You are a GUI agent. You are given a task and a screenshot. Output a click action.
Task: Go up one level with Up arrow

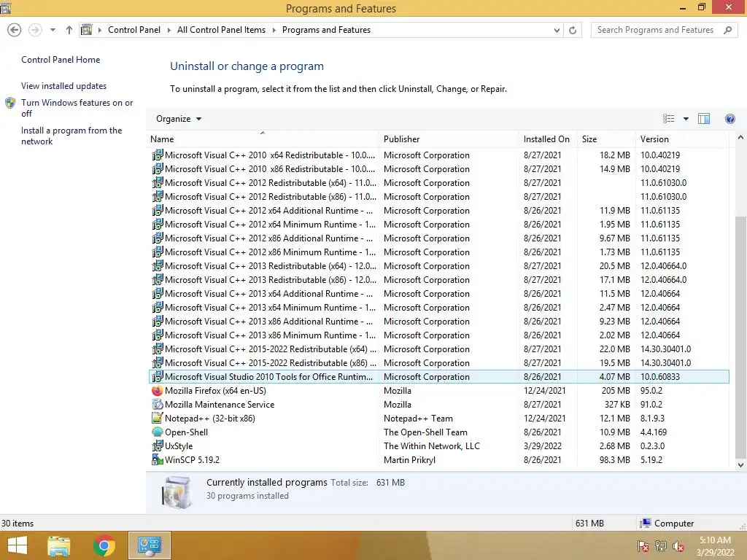point(69,30)
